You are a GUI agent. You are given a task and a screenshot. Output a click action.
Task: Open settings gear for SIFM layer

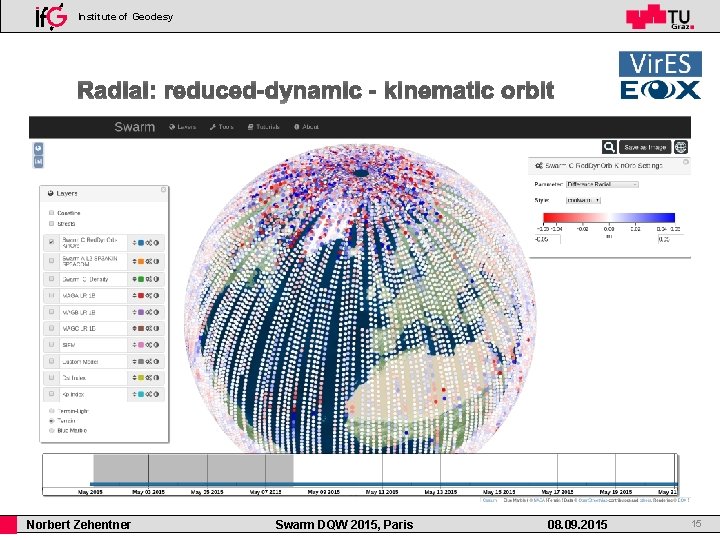pos(149,345)
